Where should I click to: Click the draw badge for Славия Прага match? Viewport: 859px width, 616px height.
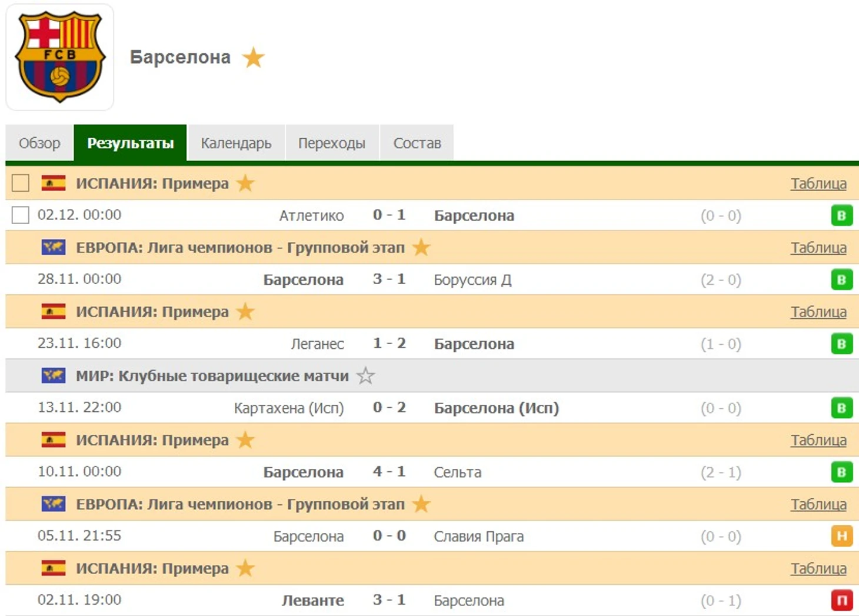[841, 536]
